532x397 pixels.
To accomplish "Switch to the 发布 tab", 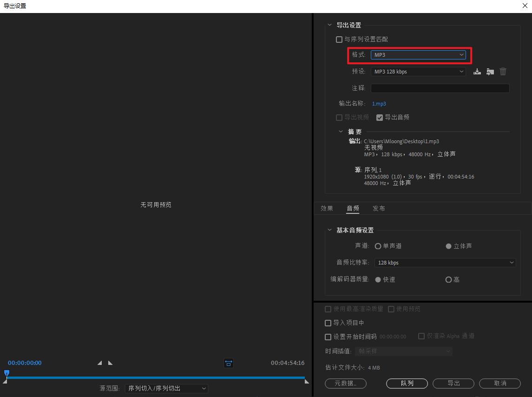I will coord(379,208).
